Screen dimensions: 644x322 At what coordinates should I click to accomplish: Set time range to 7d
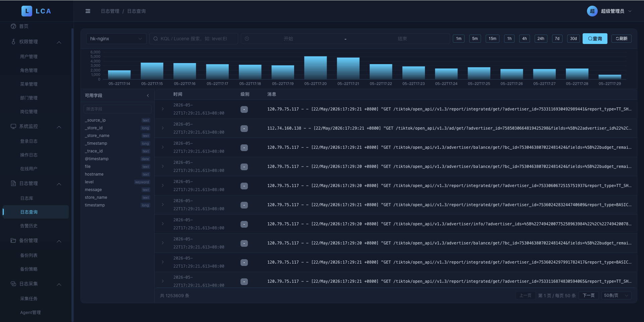557,39
